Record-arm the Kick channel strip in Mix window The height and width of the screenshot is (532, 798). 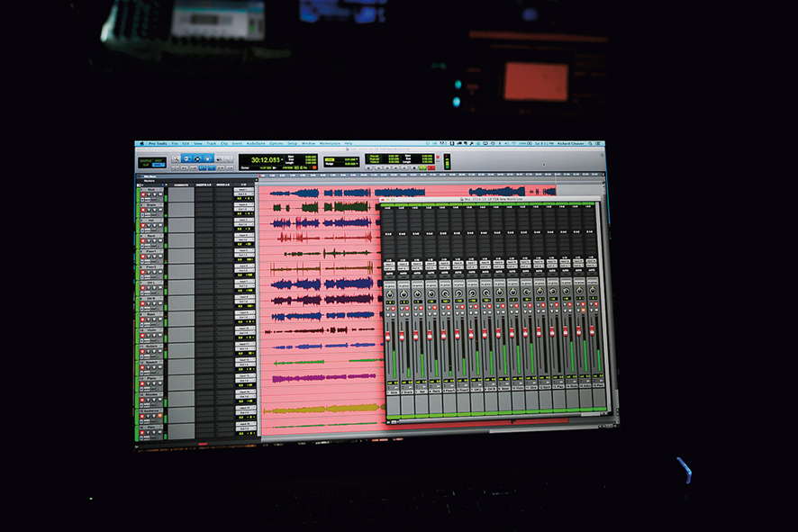pos(393,308)
